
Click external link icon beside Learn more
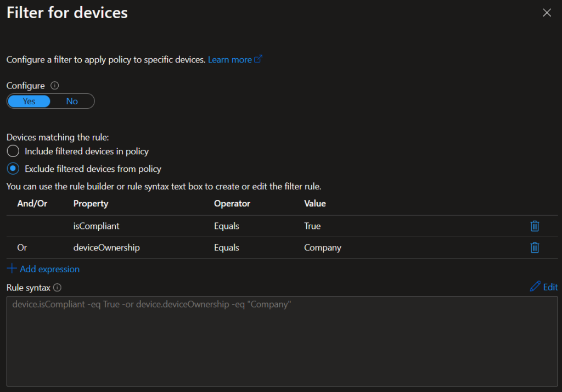(x=258, y=59)
